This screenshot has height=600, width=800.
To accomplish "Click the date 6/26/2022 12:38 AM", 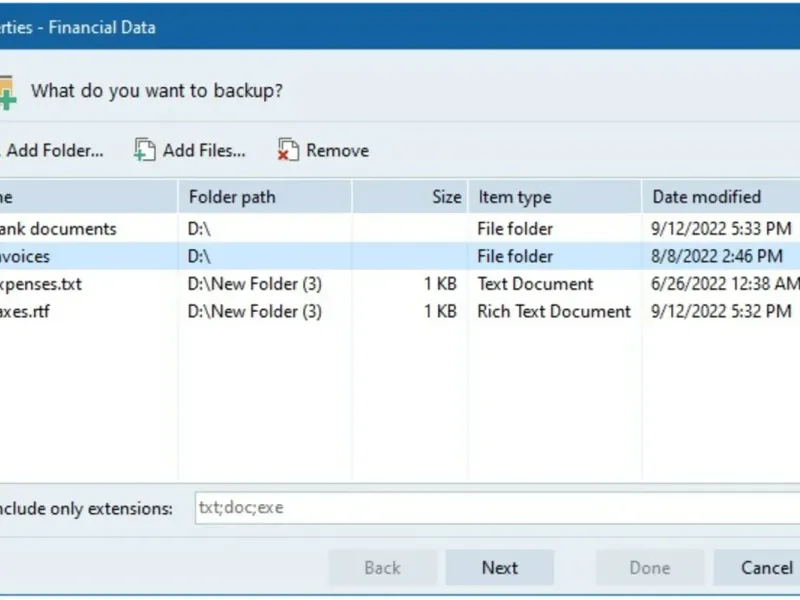I will (725, 284).
